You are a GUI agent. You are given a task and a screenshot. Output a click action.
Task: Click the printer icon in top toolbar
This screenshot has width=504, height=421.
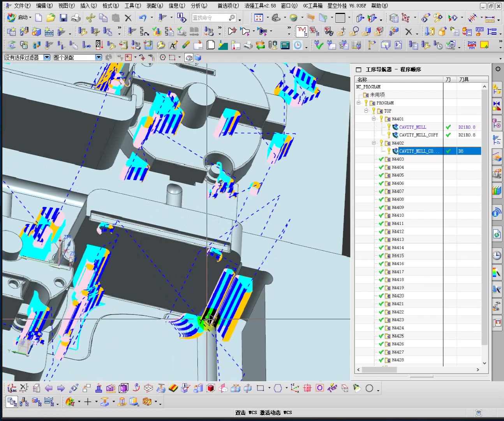click(76, 18)
